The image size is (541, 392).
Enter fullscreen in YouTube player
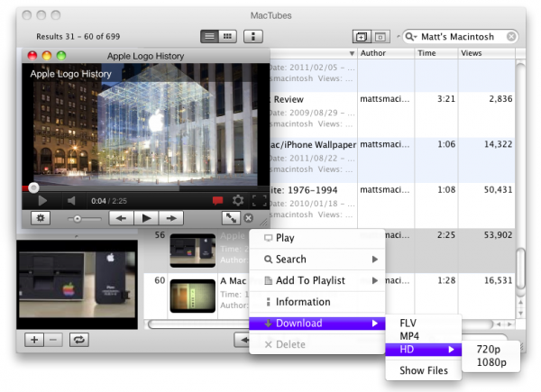pyautogui.click(x=260, y=201)
